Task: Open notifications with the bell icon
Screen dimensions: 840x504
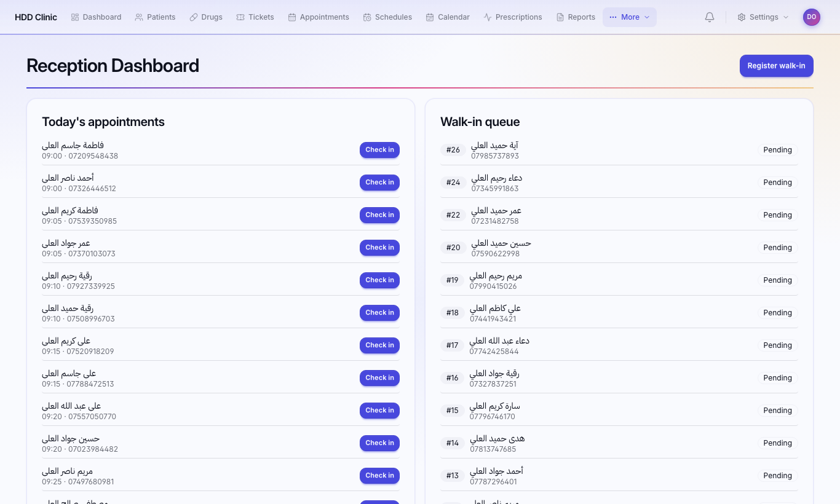Action: 710,17
